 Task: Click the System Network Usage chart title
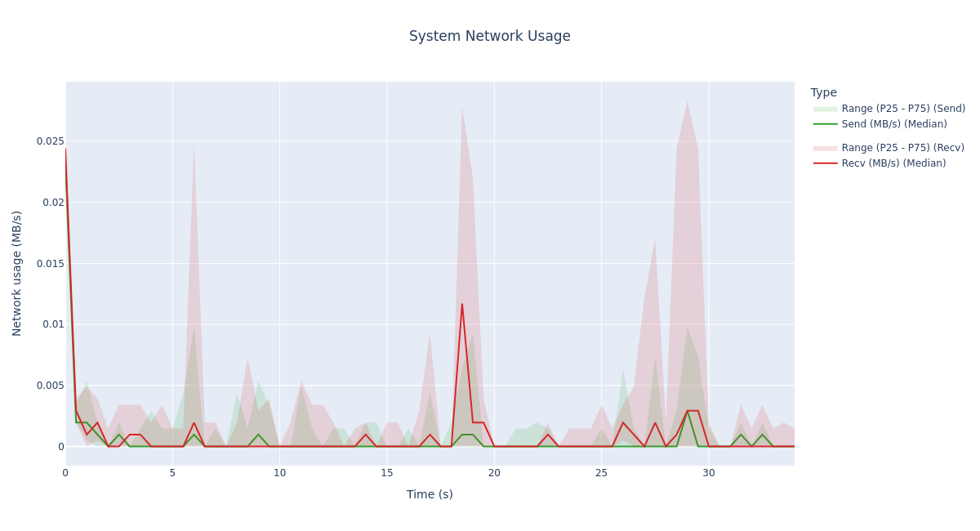tap(489, 37)
